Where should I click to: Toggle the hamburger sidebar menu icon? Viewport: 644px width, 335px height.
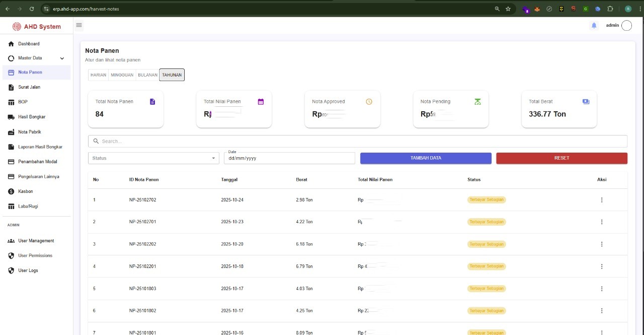(79, 25)
